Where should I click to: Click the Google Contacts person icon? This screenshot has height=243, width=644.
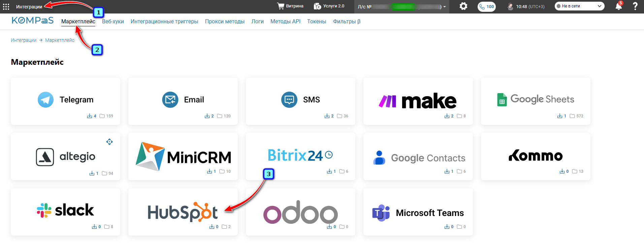click(x=379, y=158)
